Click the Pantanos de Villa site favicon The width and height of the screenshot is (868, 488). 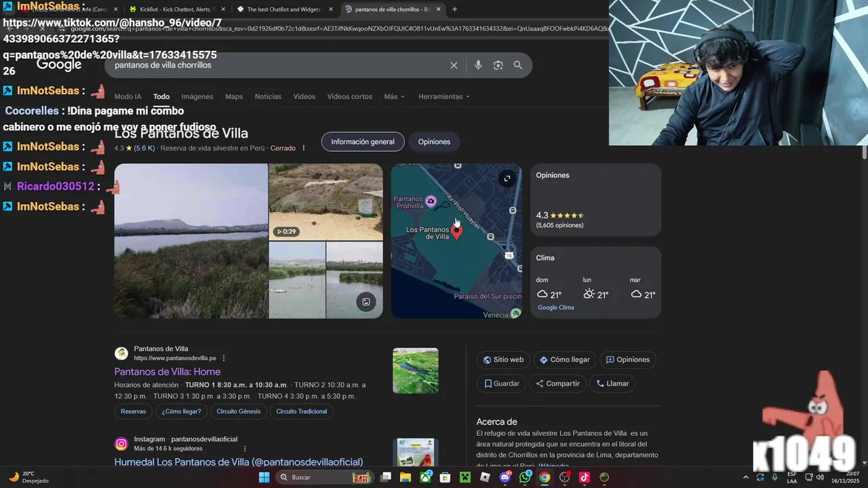pos(121,353)
